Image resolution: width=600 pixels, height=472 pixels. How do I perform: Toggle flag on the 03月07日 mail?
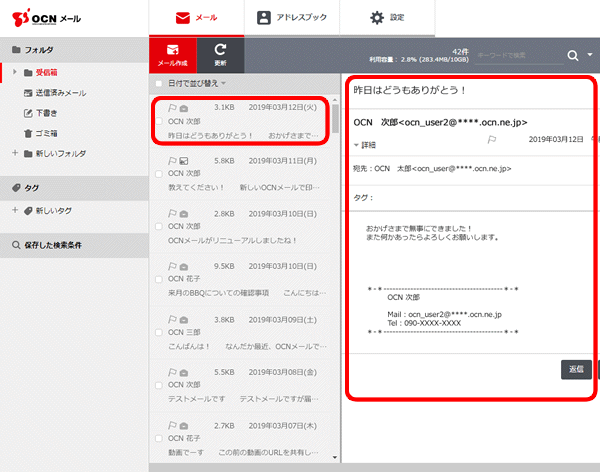(x=172, y=425)
